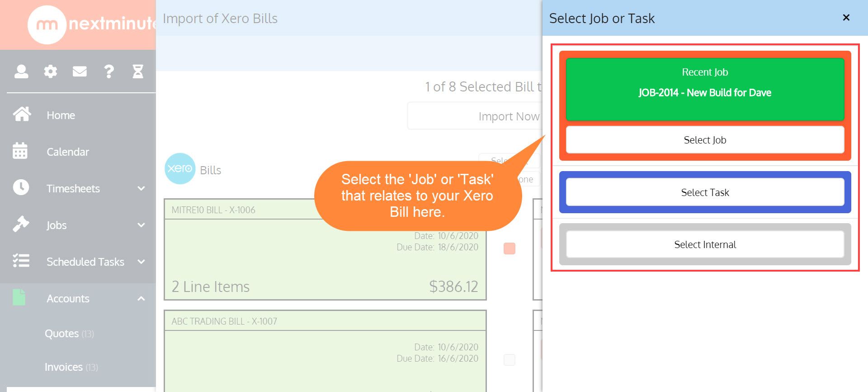Open the settings gear icon
The width and height of the screenshot is (868, 392).
click(x=51, y=71)
